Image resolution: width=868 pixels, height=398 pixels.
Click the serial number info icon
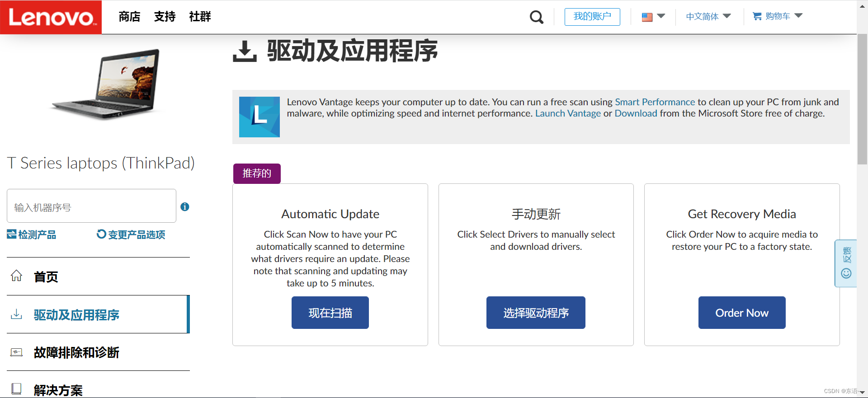pyautogui.click(x=185, y=207)
